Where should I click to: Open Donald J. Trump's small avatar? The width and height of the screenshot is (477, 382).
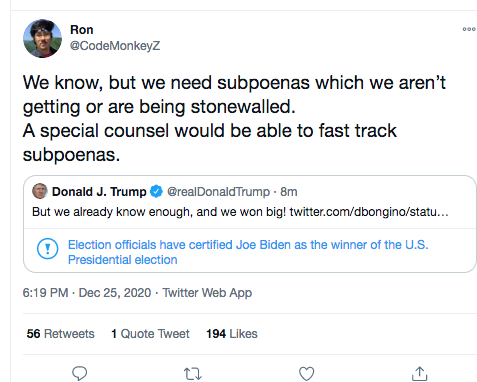click(40, 191)
